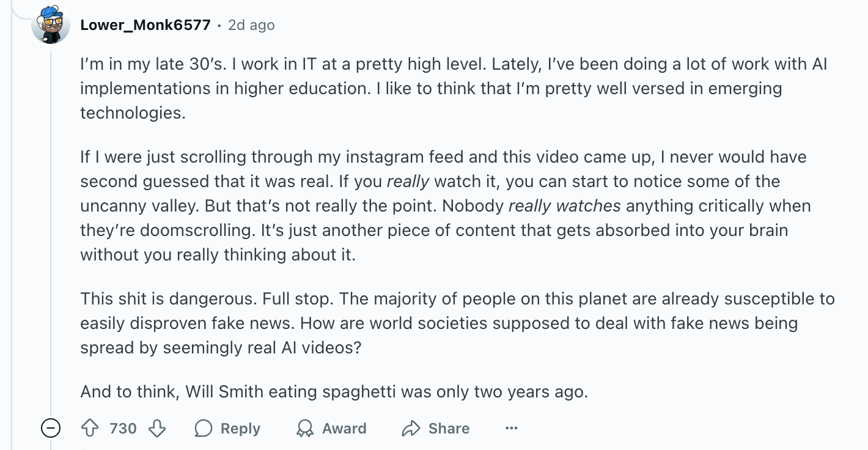Click the 730 vote count

click(x=123, y=429)
